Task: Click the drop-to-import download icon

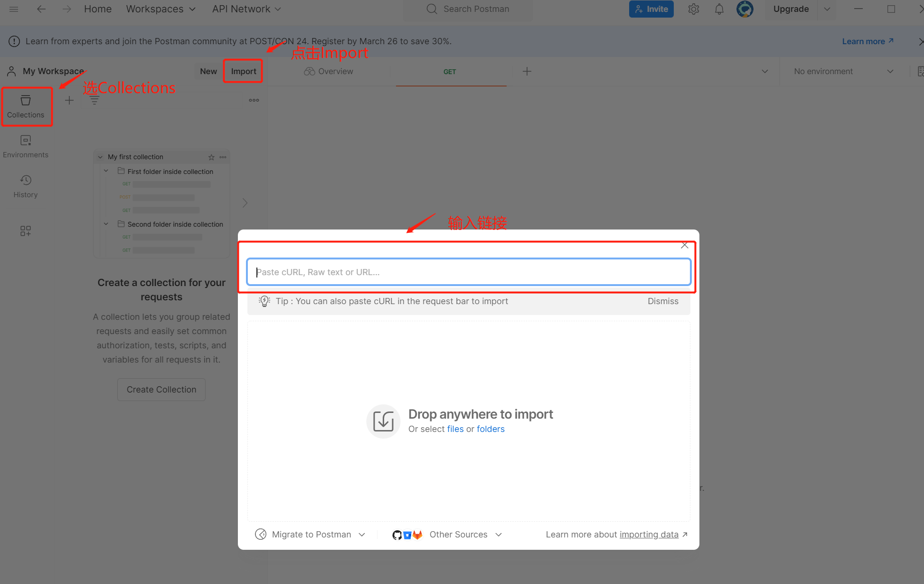Action: [x=383, y=421]
